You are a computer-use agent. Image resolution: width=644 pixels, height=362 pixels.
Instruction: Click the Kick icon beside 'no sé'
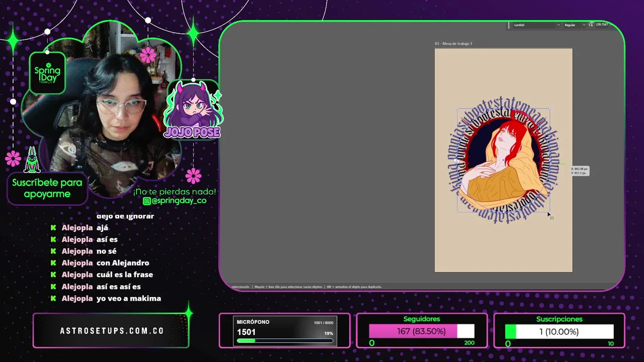tap(53, 251)
